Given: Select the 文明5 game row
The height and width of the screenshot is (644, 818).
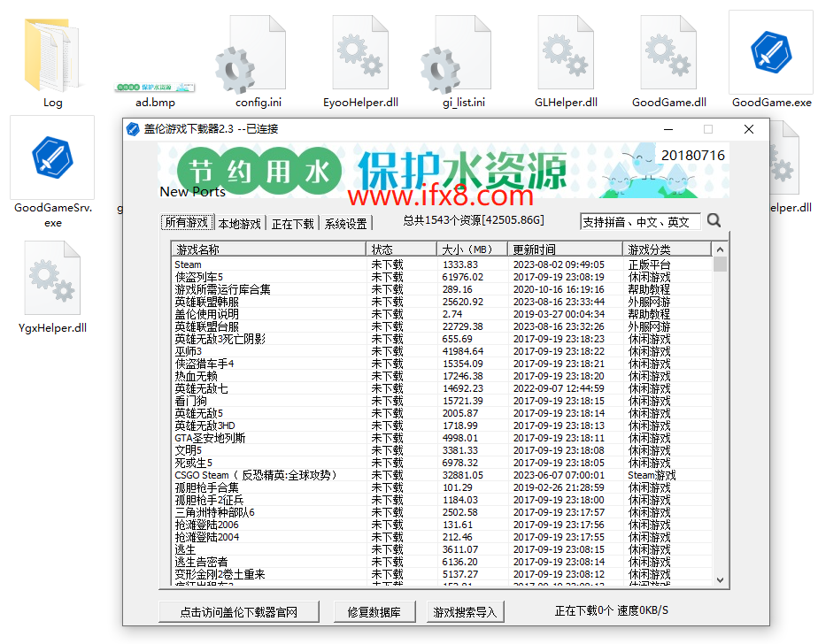Looking at the screenshot, I should 442,450.
